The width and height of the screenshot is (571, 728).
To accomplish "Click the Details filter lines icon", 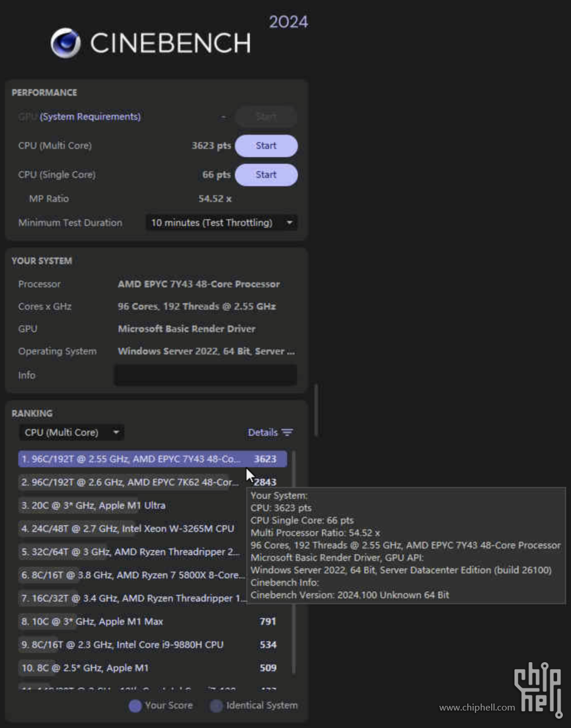I will [x=287, y=432].
